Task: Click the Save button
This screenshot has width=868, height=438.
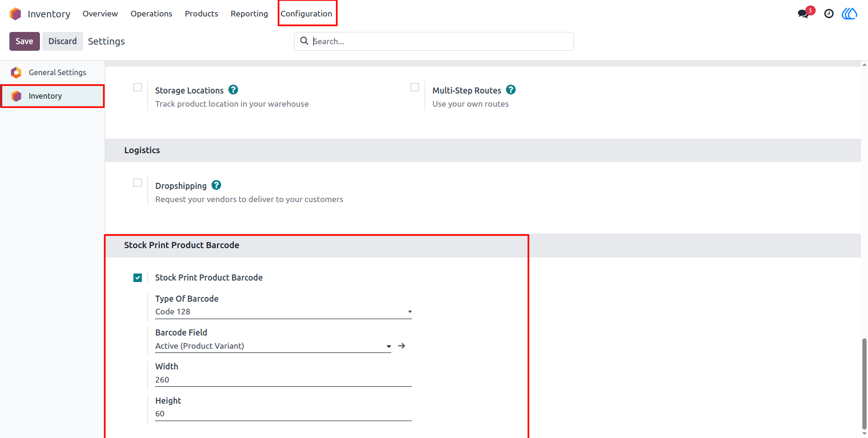Action: point(24,41)
